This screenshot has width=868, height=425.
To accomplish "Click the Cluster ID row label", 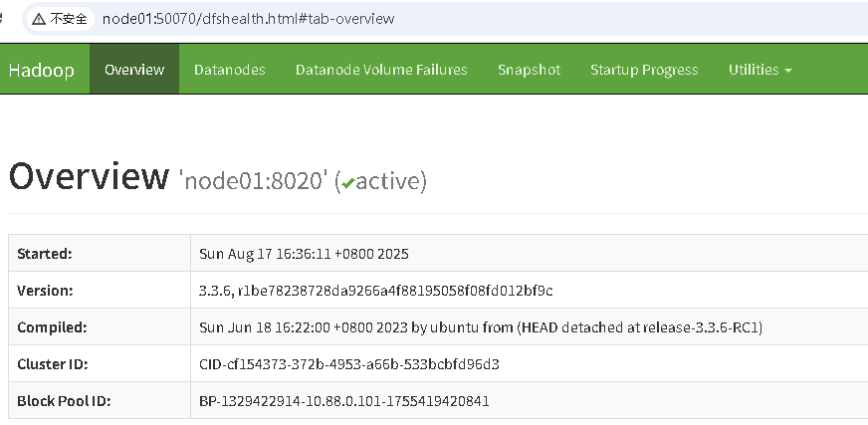I will 51,364.
